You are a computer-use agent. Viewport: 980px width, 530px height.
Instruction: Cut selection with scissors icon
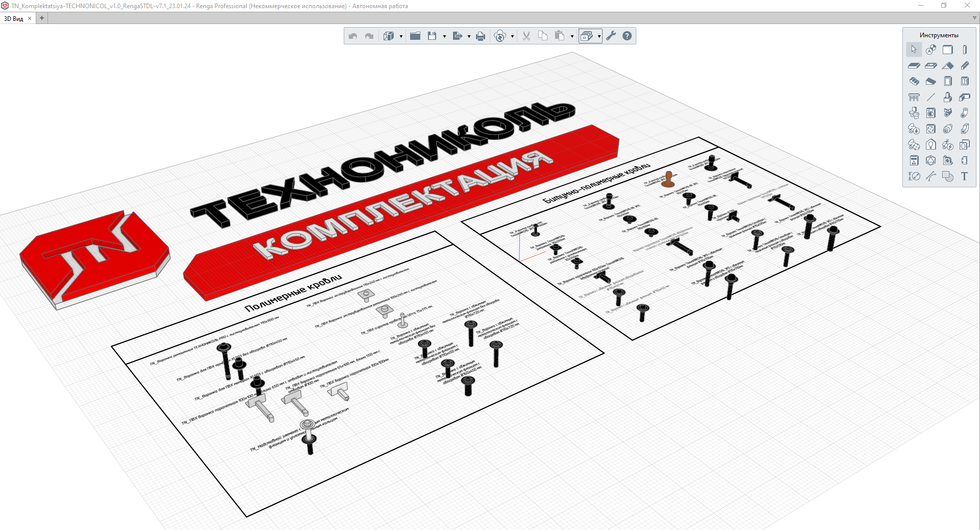tap(527, 36)
